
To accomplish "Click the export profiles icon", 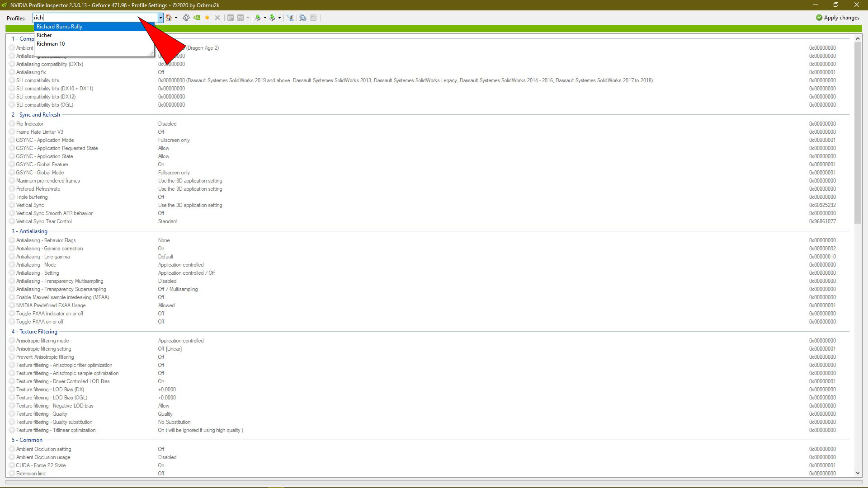I will (258, 18).
